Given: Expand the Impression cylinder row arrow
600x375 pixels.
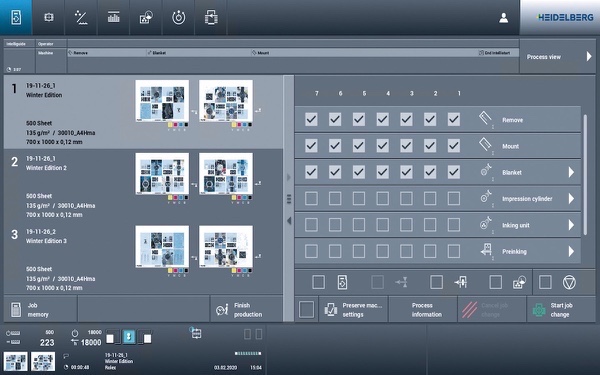Looking at the screenshot, I should (x=571, y=199).
